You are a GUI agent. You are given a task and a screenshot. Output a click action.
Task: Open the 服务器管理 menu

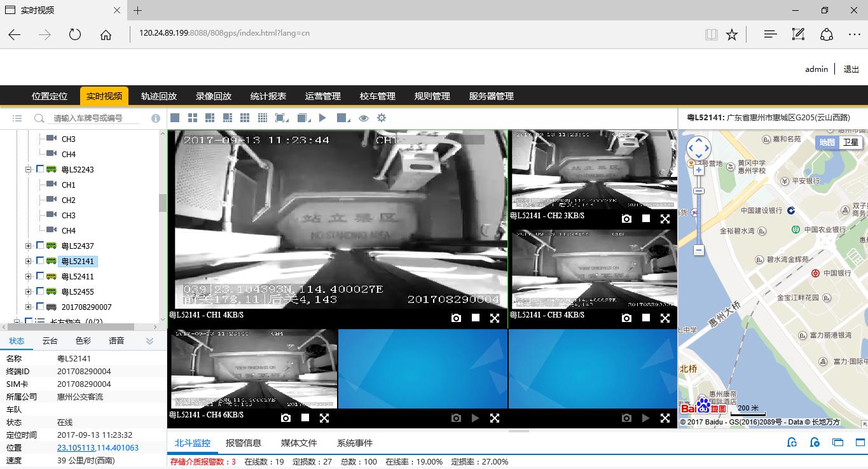492,96
